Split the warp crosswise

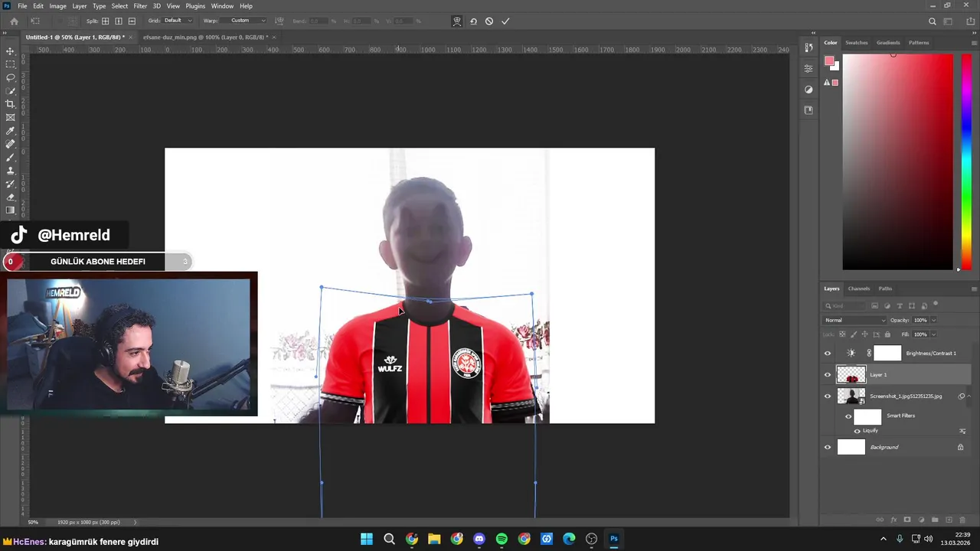[x=106, y=21]
